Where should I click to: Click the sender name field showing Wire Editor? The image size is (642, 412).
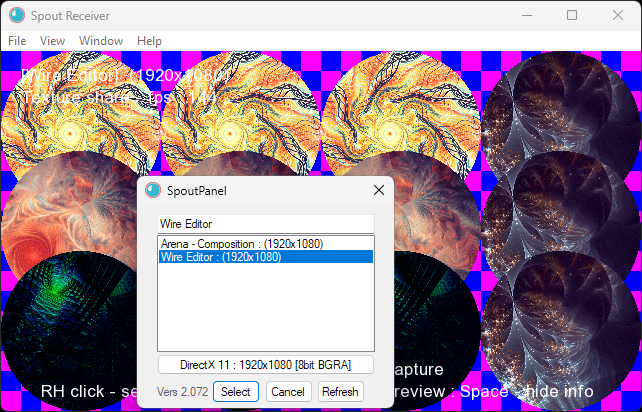[x=265, y=224]
